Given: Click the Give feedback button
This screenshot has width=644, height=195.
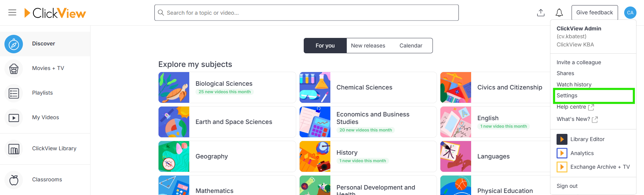Looking at the screenshot, I should coord(594,13).
